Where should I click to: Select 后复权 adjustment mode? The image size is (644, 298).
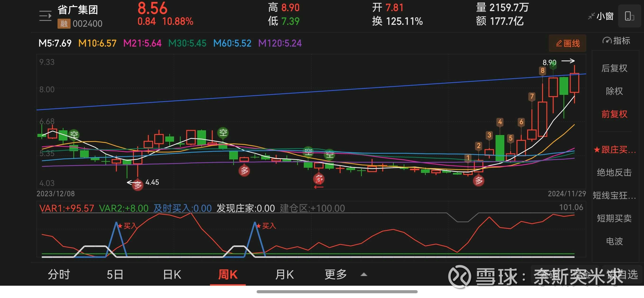(x=614, y=68)
